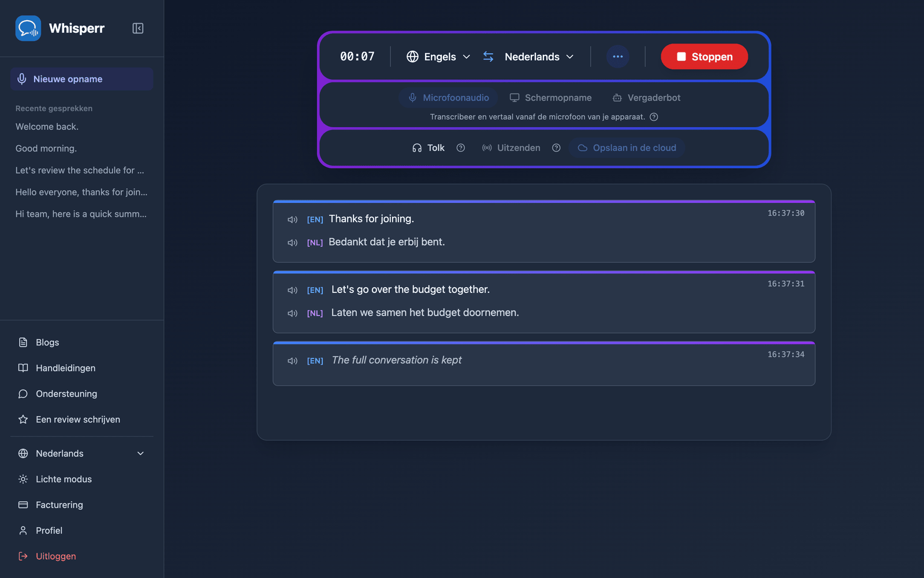Viewport: 924px width, 578px height.
Task: Open the Blogs menu item
Action: pos(81,342)
